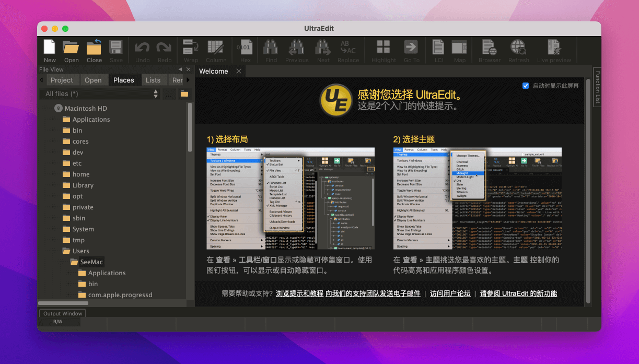Switch to the Project tab
639x364 pixels.
click(62, 80)
